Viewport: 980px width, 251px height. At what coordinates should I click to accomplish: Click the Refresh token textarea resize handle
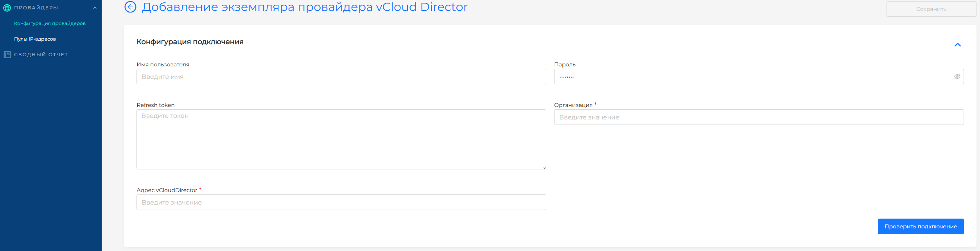[x=544, y=167]
